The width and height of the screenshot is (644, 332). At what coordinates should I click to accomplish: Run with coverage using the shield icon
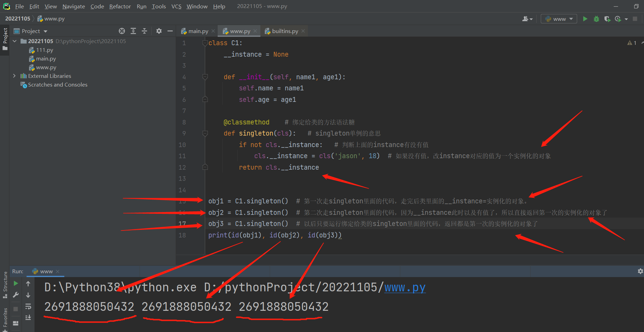(x=607, y=19)
